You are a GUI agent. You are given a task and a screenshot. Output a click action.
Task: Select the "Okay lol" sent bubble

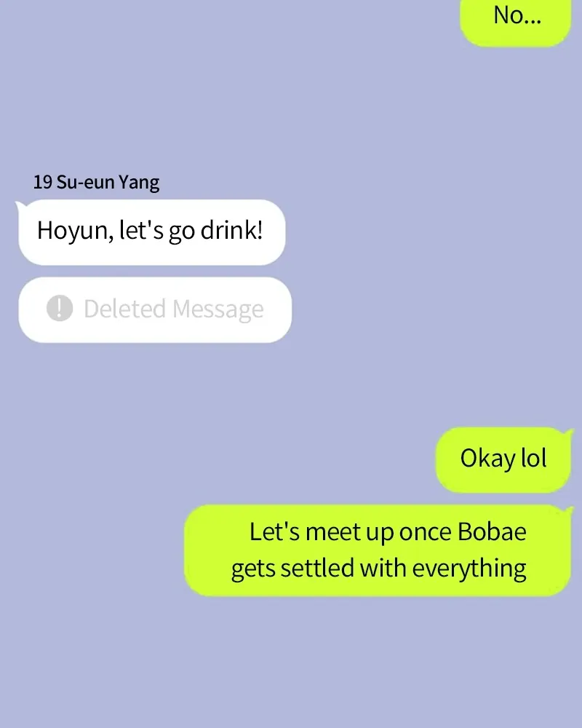(x=503, y=459)
